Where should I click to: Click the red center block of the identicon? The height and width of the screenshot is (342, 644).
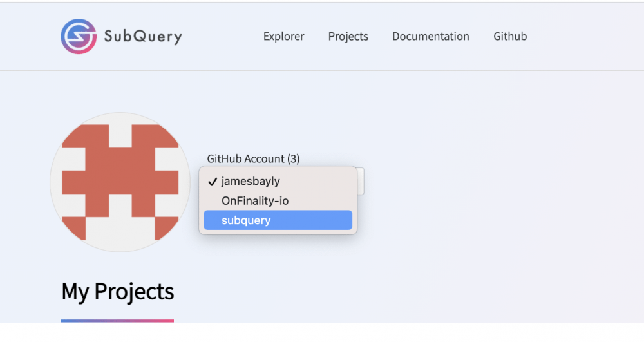click(120, 182)
